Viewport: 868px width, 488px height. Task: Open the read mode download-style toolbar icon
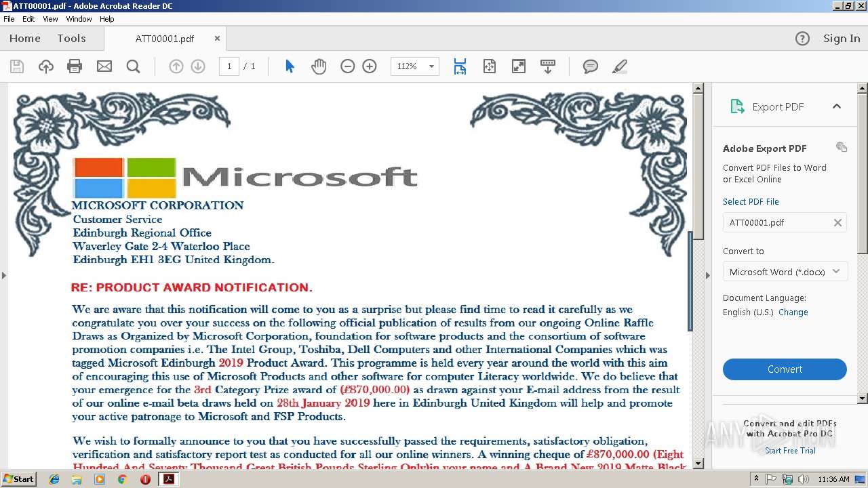point(548,66)
